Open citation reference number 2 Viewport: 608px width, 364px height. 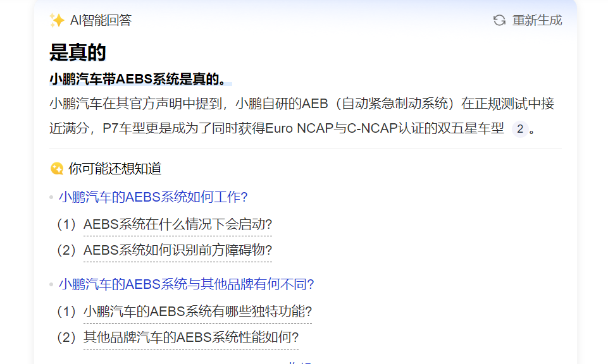520,128
